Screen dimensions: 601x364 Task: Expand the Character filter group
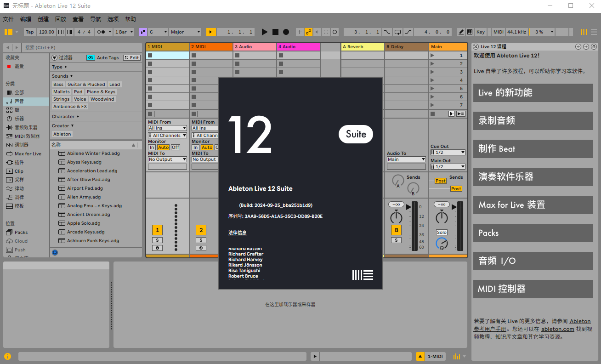click(65, 117)
